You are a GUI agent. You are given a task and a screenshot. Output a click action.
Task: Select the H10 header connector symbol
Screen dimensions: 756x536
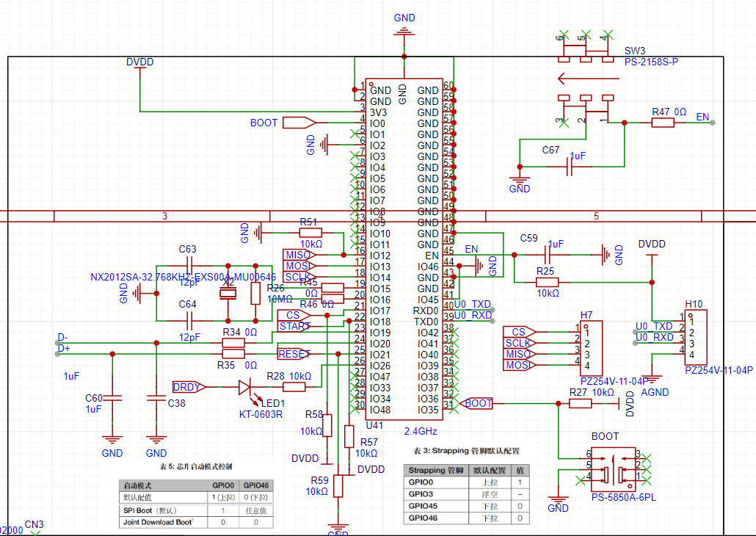696,337
